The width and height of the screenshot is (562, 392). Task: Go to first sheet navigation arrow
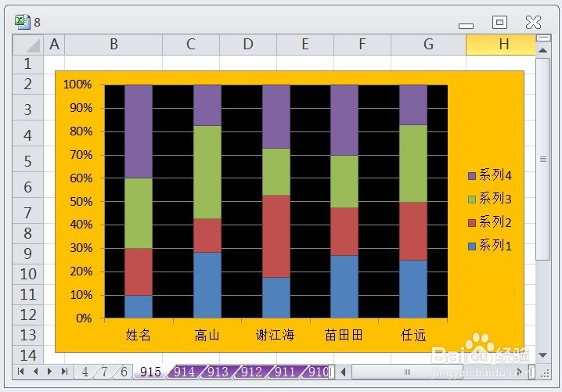point(21,372)
